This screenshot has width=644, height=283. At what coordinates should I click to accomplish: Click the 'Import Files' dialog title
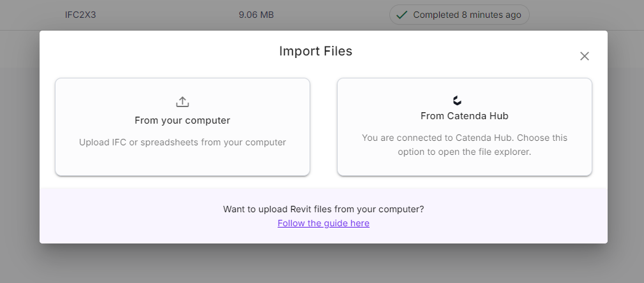pos(316,51)
